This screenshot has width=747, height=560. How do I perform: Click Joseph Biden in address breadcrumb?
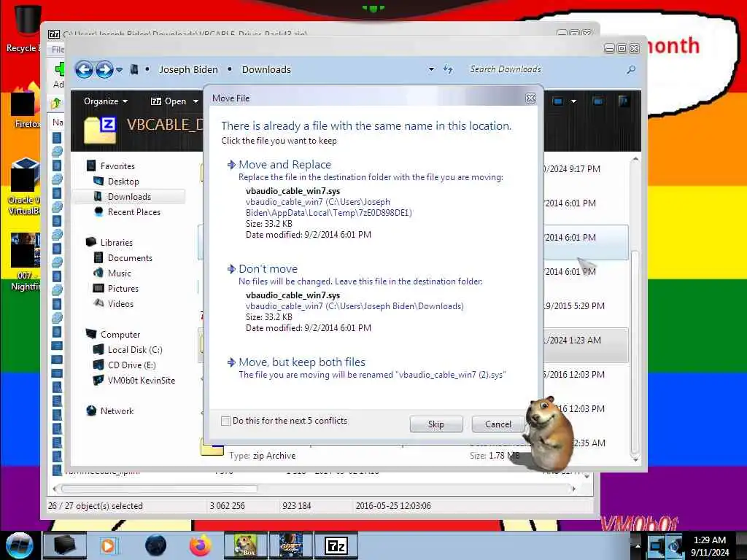pyautogui.click(x=188, y=69)
